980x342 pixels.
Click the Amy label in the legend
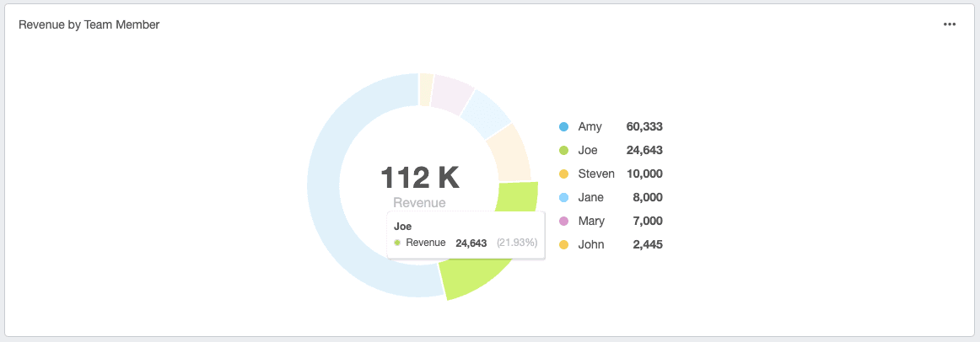click(x=590, y=127)
